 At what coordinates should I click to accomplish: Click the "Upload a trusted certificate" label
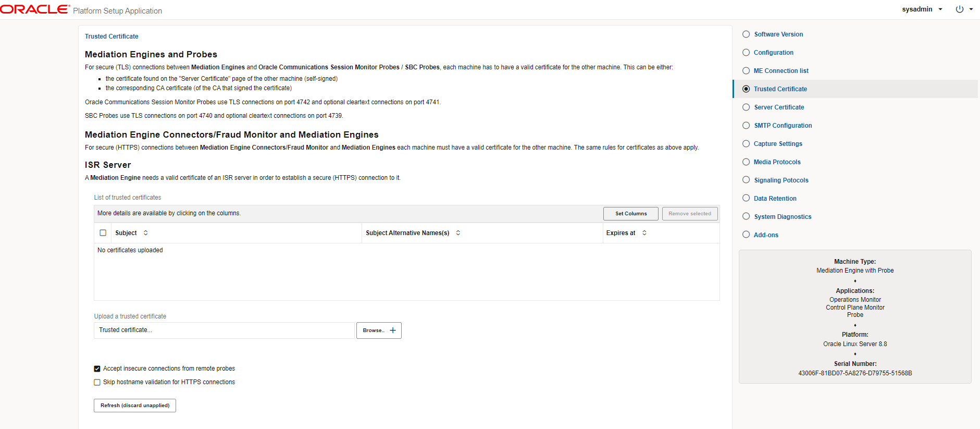point(130,316)
